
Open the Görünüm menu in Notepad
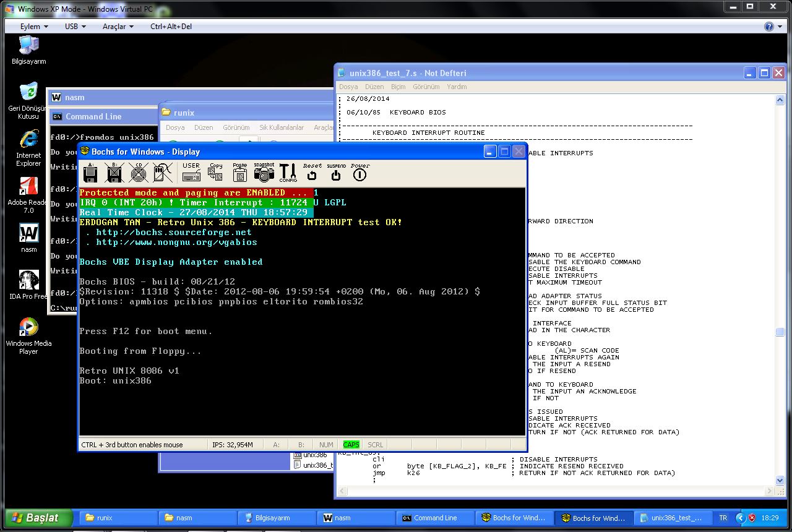click(x=426, y=87)
